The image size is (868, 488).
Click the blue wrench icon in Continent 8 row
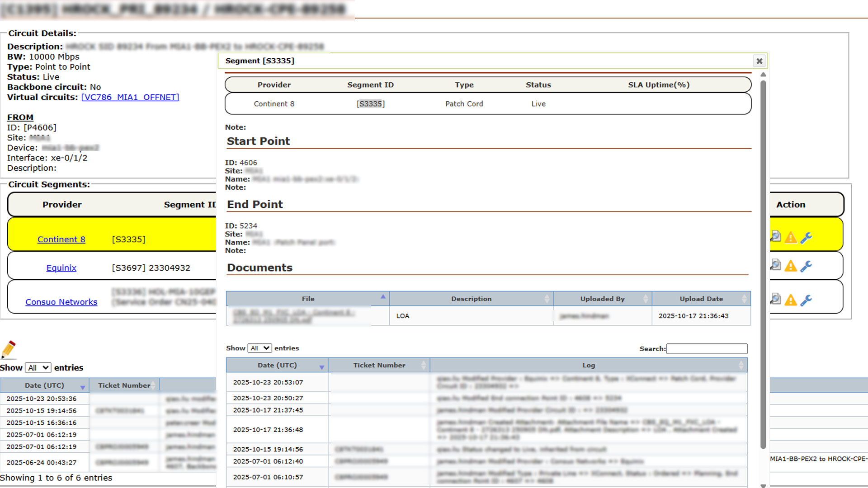(x=806, y=237)
